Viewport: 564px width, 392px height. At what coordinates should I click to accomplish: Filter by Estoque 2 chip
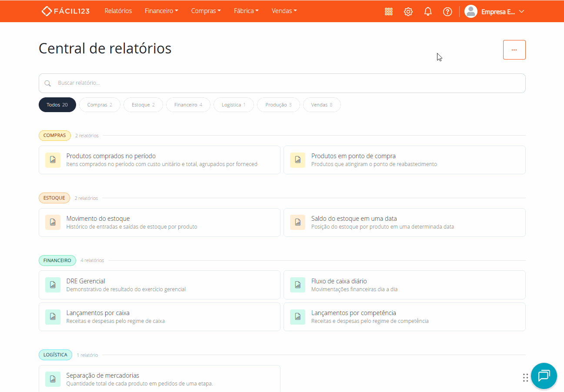[143, 105]
